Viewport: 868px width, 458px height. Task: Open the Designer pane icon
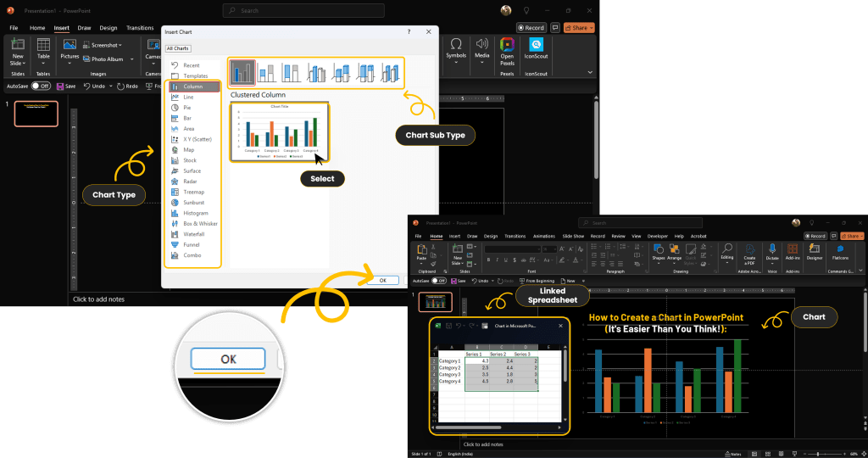814,252
